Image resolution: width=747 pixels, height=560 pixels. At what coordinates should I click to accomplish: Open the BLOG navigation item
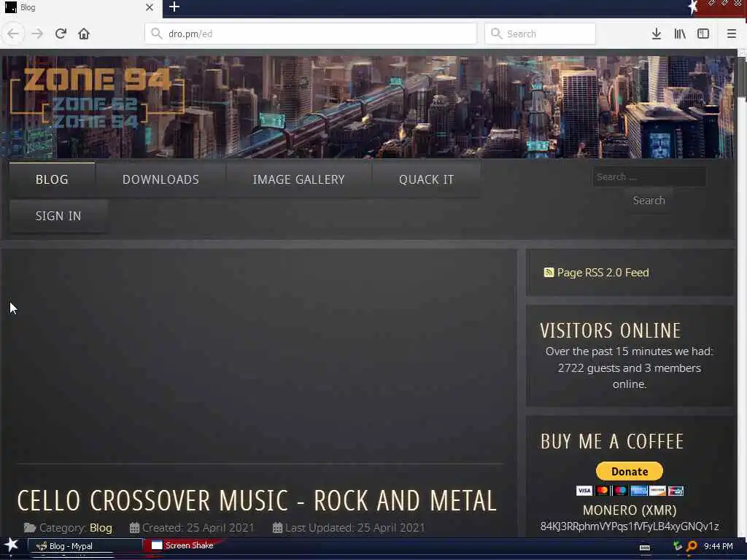52,179
